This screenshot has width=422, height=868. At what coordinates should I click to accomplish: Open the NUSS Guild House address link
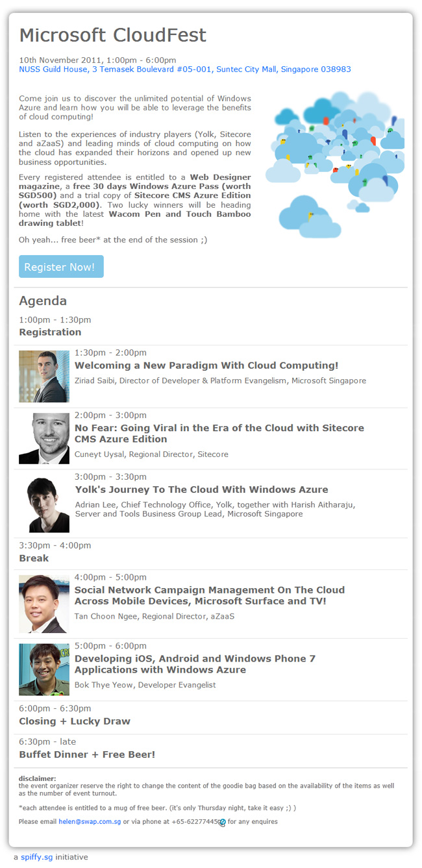pyautogui.click(x=185, y=69)
